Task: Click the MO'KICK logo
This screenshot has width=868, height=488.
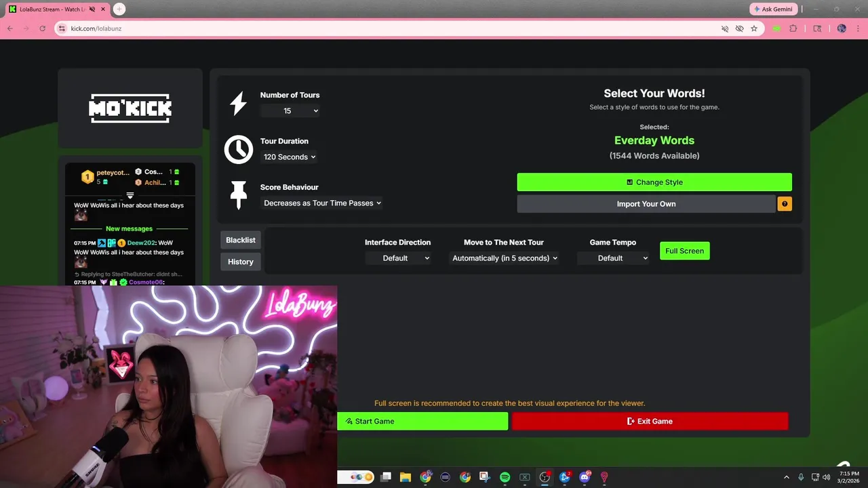Action: click(130, 108)
